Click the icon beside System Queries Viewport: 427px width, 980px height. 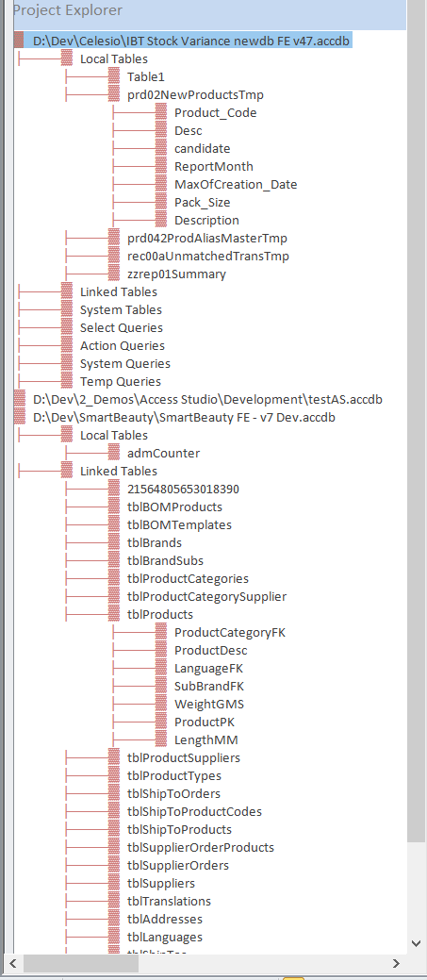(x=67, y=364)
